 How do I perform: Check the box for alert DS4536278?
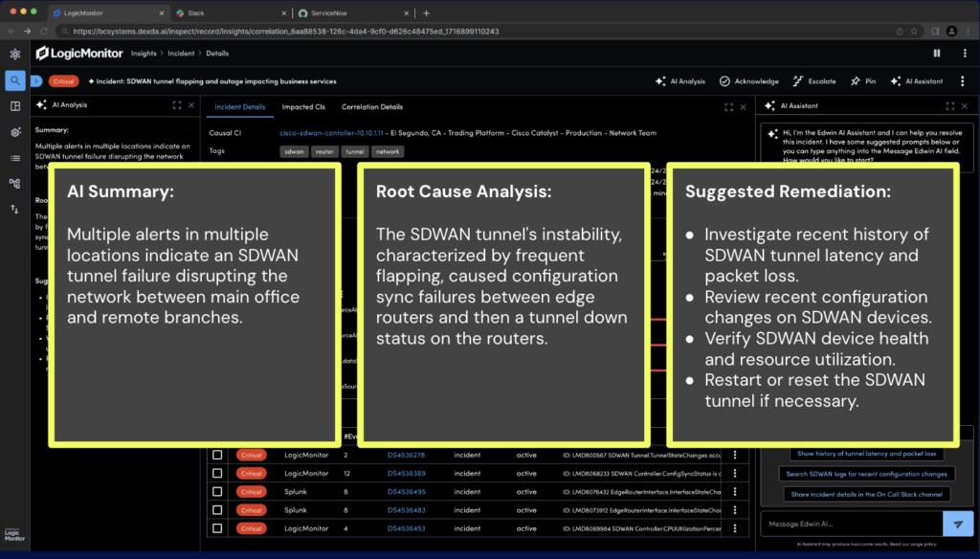217,455
